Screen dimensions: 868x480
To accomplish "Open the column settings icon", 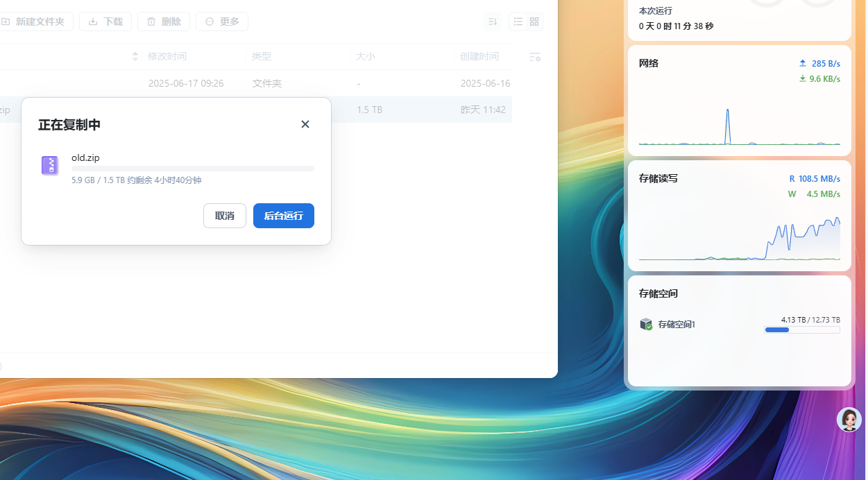I will [534, 57].
